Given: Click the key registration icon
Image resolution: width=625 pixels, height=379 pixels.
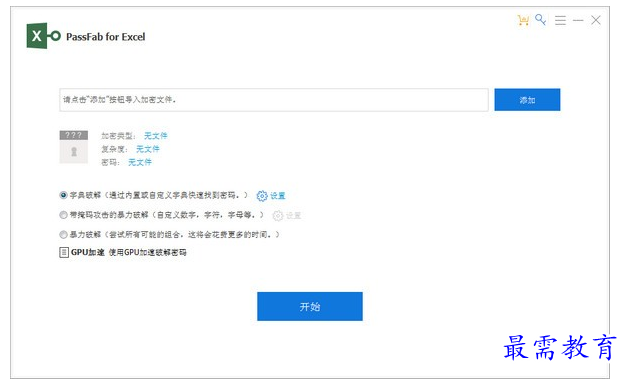Looking at the screenshot, I should pyautogui.click(x=540, y=20).
